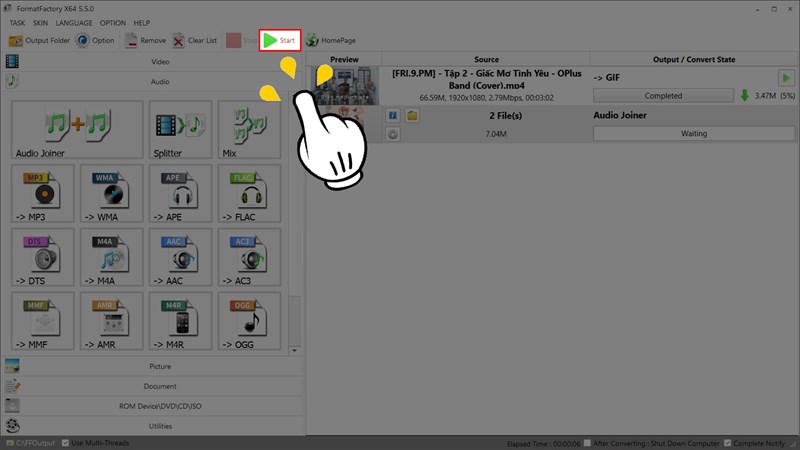Play the converted GIF output
This screenshot has width=800, height=450.
[786, 78]
